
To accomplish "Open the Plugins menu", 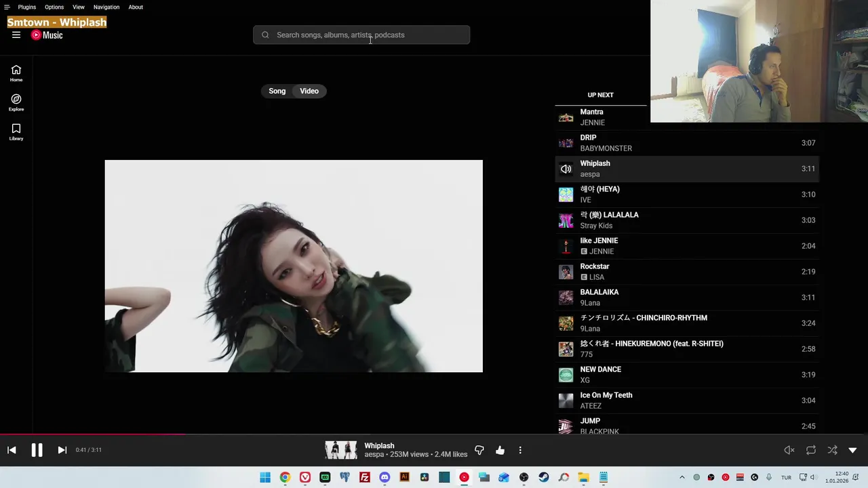I will (x=27, y=7).
